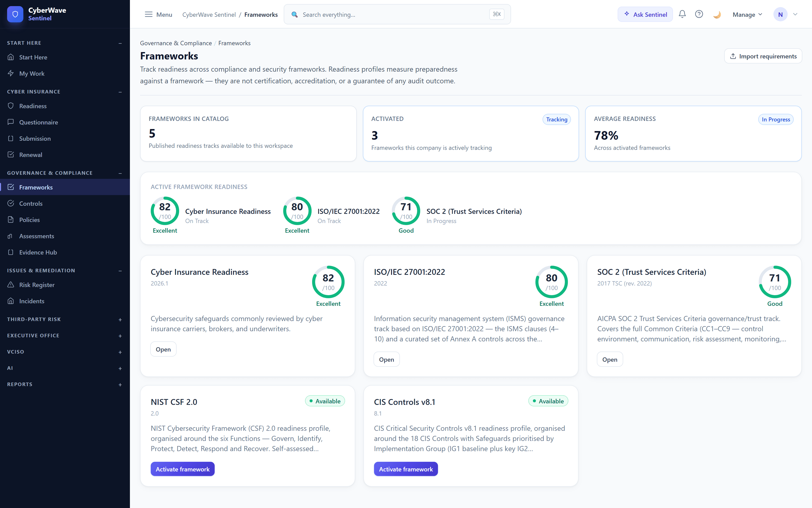Select Frameworks in the sidebar
This screenshot has height=508, width=812.
pos(65,187)
